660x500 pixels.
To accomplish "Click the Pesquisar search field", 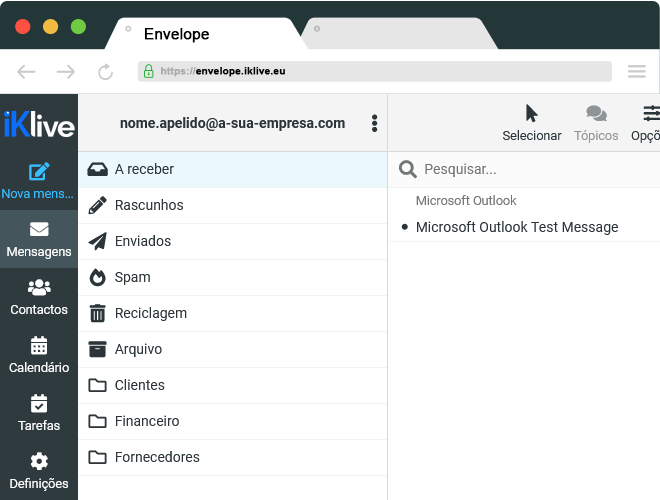I will (x=530, y=169).
